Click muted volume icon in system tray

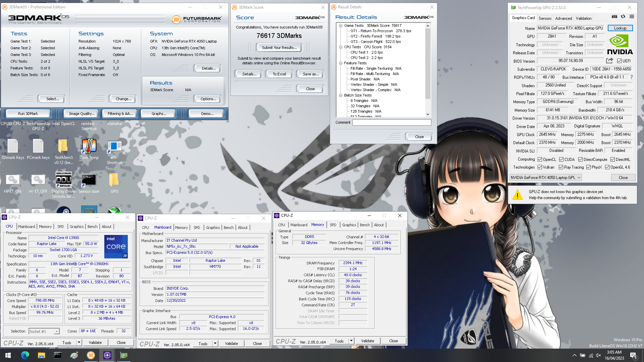[598, 355]
